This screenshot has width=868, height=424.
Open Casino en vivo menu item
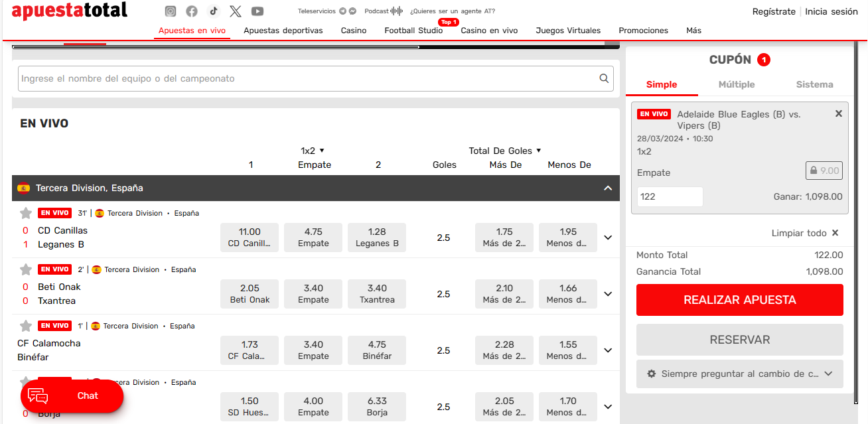point(489,31)
